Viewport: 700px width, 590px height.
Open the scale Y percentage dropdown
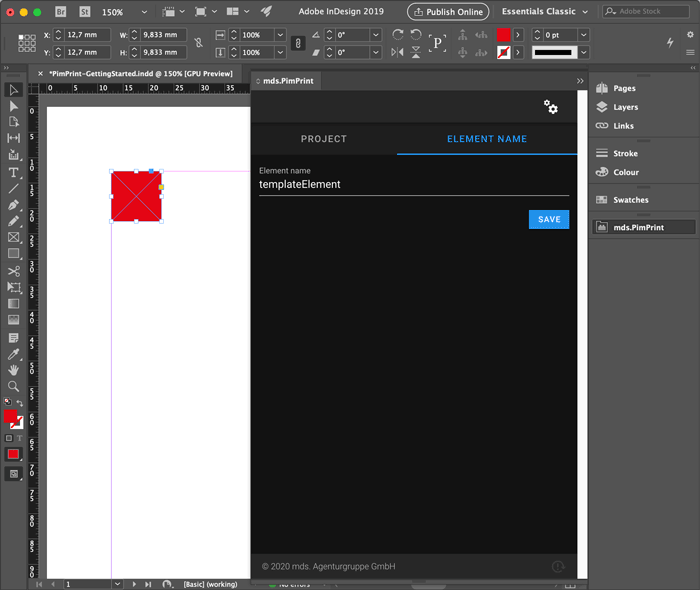280,52
